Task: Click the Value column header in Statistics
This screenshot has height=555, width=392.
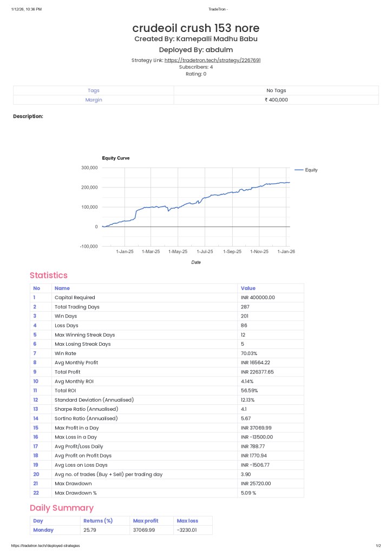Action: pos(248,288)
